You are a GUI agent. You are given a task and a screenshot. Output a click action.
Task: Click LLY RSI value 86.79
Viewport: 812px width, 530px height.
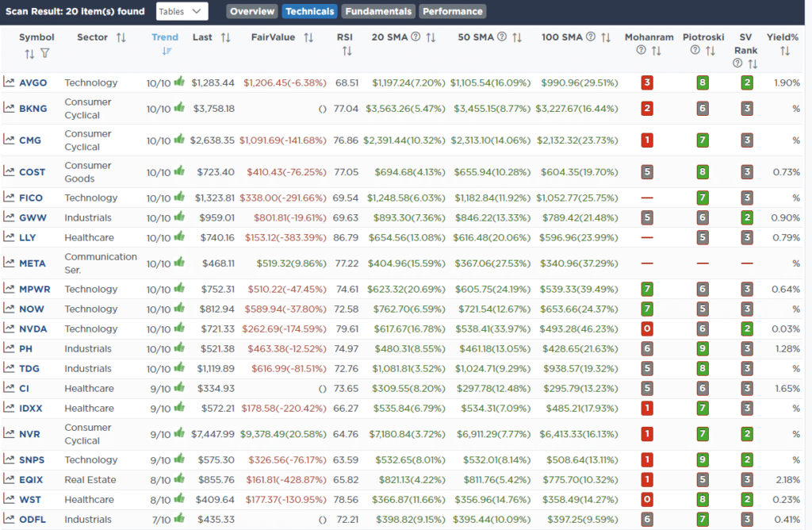pyautogui.click(x=346, y=238)
